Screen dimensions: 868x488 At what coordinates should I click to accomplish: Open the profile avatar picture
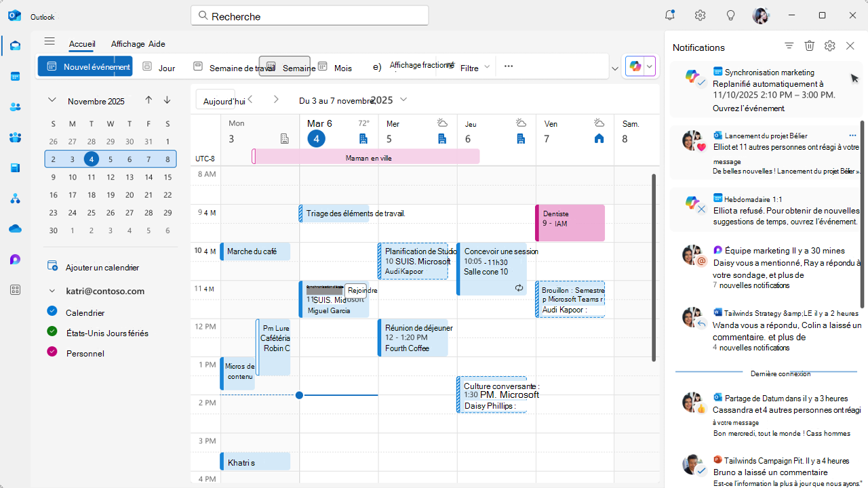pos(761,16)
